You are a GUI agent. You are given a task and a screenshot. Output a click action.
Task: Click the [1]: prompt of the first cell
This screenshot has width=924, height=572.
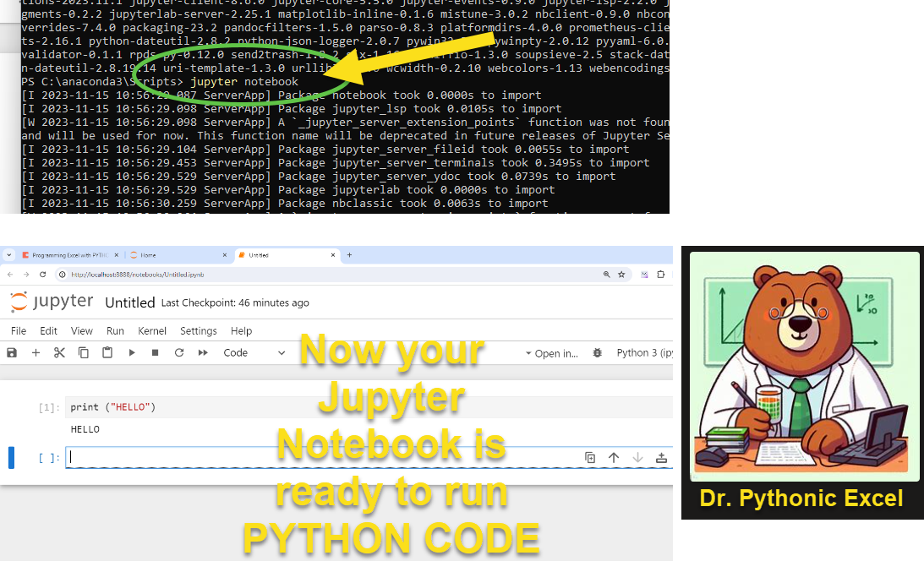(x=50, y=407)
